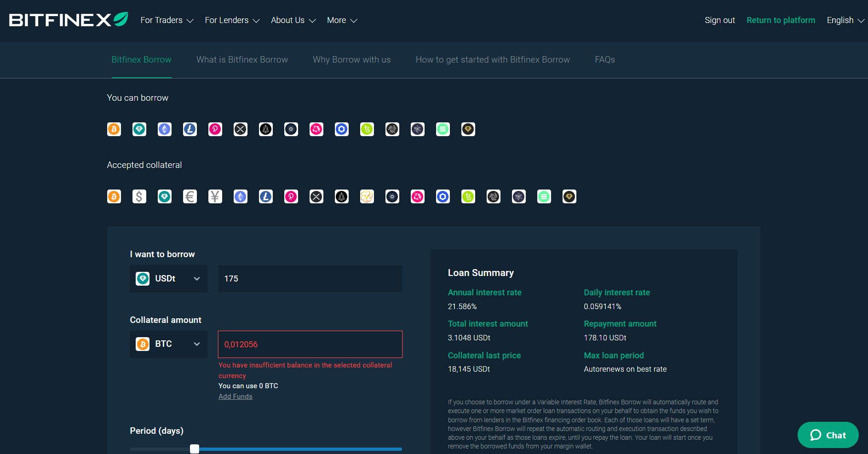
Task: Click Return to platform link
Action: pos(781,20)
